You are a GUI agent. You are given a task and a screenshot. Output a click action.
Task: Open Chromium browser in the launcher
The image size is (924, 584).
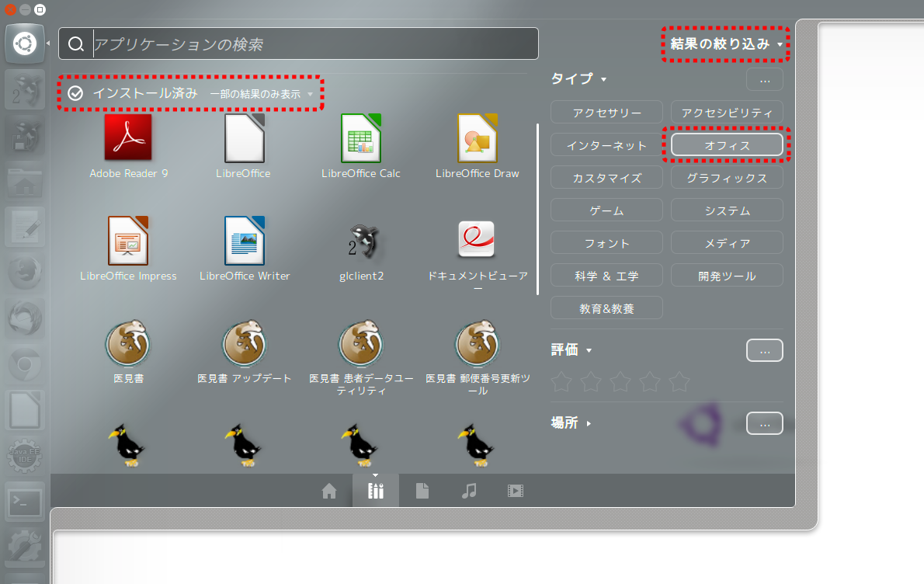(x=25, y=365)
